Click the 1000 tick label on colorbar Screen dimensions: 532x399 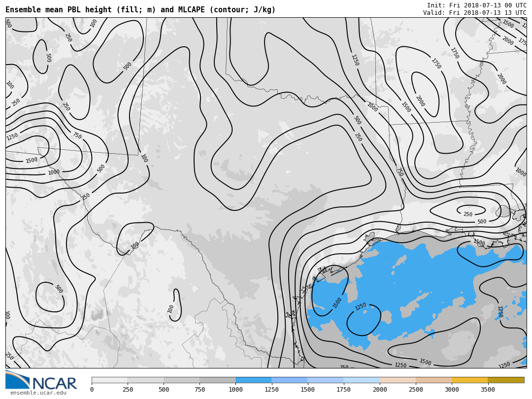pos(235,390)
